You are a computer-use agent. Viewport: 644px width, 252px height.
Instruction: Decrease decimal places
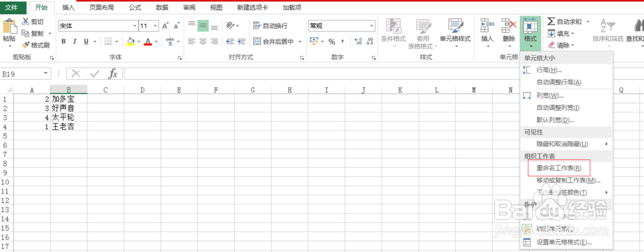coord(370,41)
